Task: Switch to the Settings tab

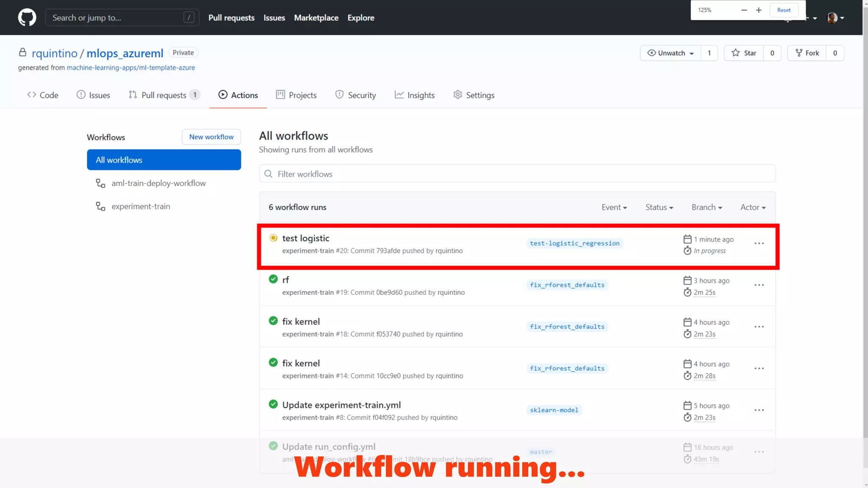Action: click(474, 95)
